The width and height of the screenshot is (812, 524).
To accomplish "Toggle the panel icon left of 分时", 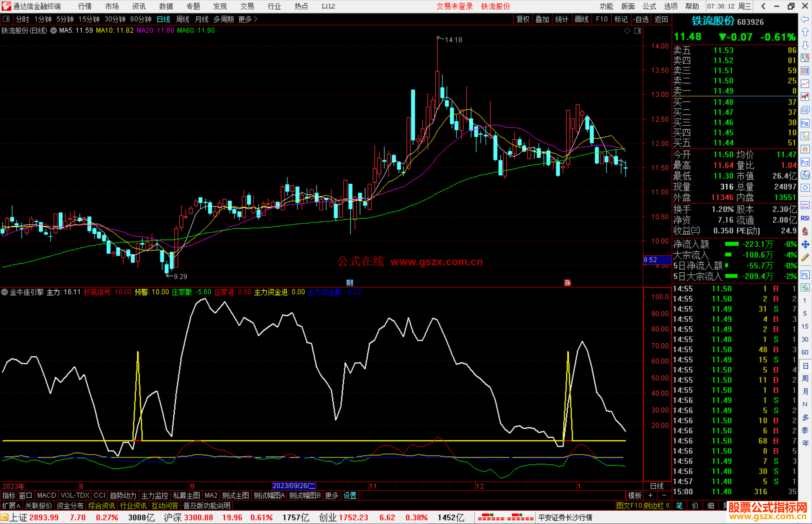I will [x=6, y=19].
